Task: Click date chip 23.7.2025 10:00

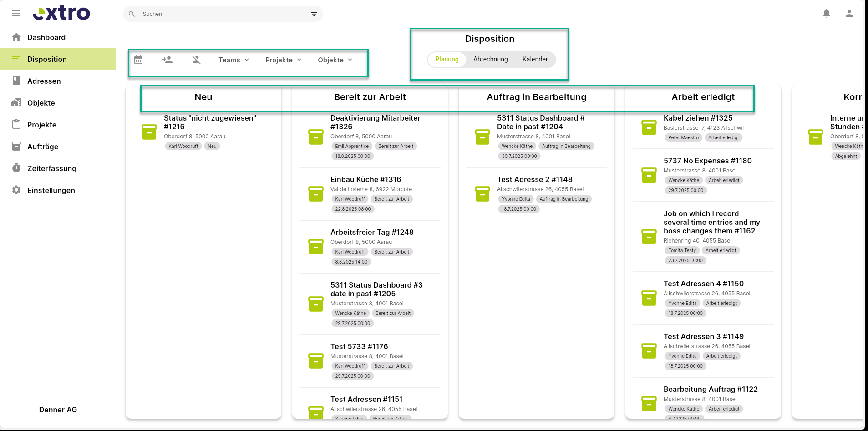Action: coord(685,260)
